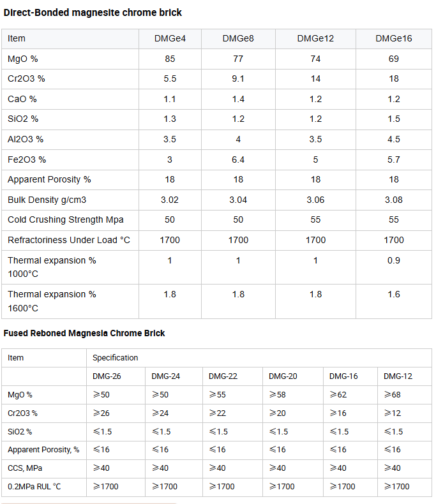
Task: Select the DMGe16 column header
Action: coord(394,38)
